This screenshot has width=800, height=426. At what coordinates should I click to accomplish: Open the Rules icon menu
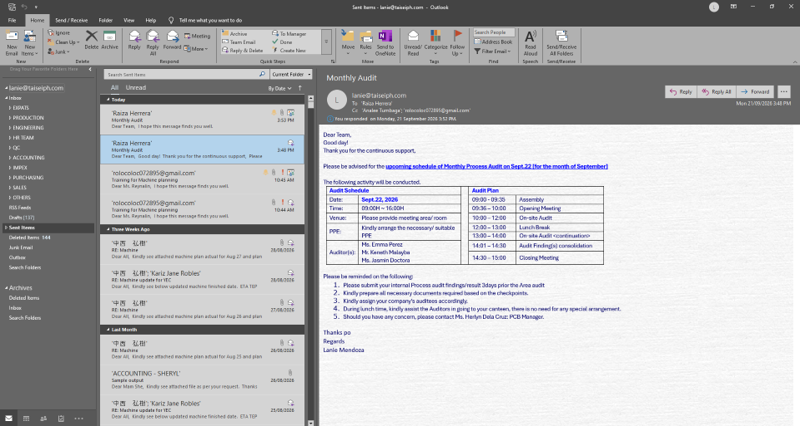click(366, 43)
